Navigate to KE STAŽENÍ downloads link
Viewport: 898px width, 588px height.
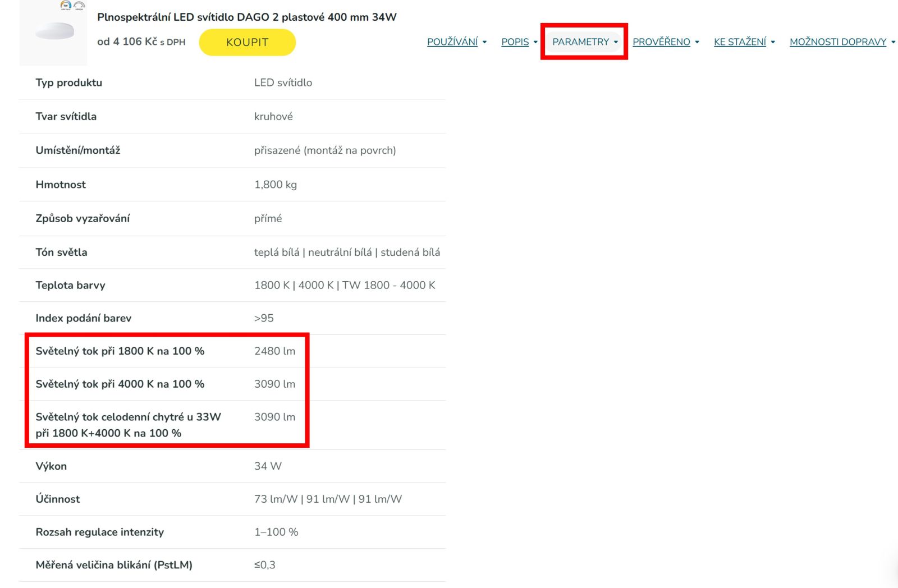[740, 42]
